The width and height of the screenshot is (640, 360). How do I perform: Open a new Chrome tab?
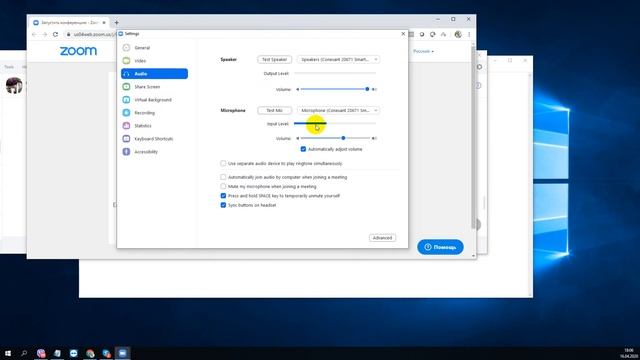click(117, 23)
